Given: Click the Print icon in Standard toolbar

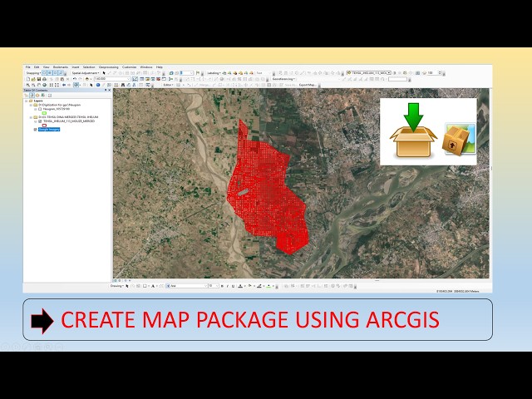Looking at the screenshot, I should point(44,79).
